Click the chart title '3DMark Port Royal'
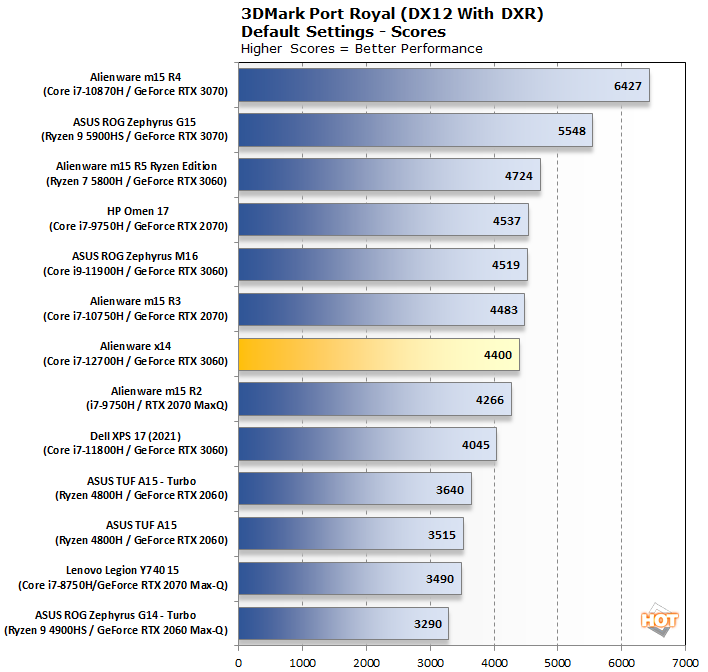The width and height of the screenshot is (708, 672). 318,14
